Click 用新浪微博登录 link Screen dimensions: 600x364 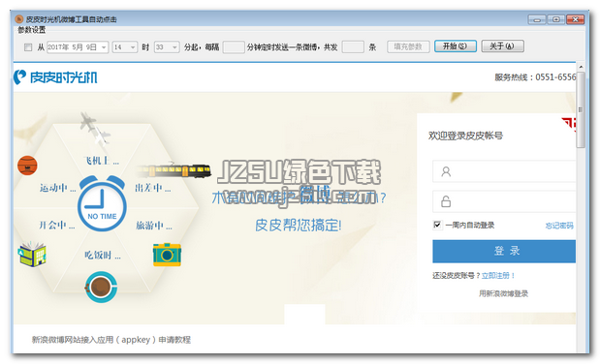(503, 293)
